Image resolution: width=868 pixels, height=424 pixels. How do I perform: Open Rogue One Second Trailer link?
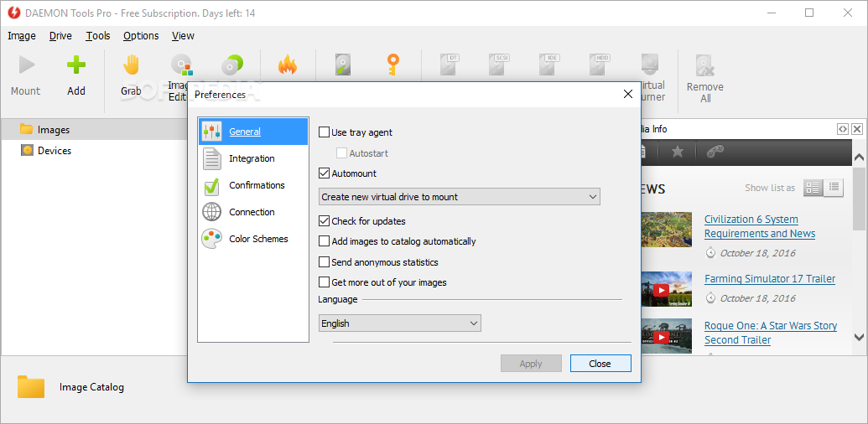[x=771, y=333]
